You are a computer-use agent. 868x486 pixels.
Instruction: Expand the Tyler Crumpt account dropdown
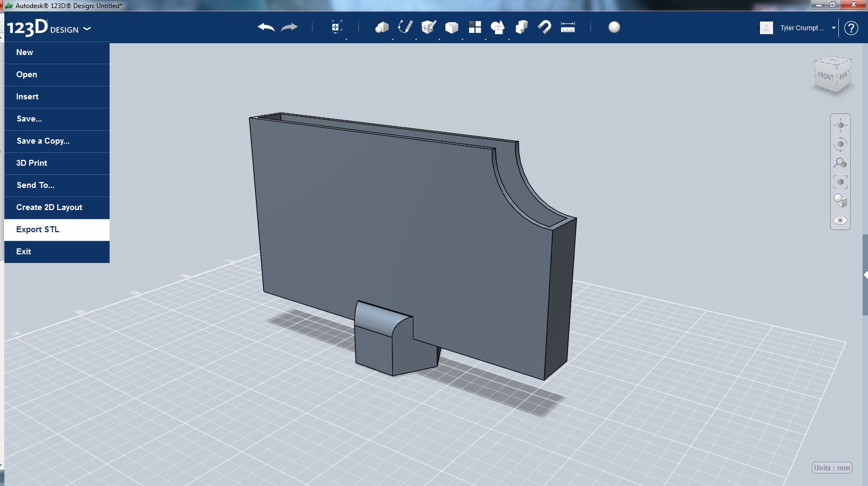tap(833, 28)
